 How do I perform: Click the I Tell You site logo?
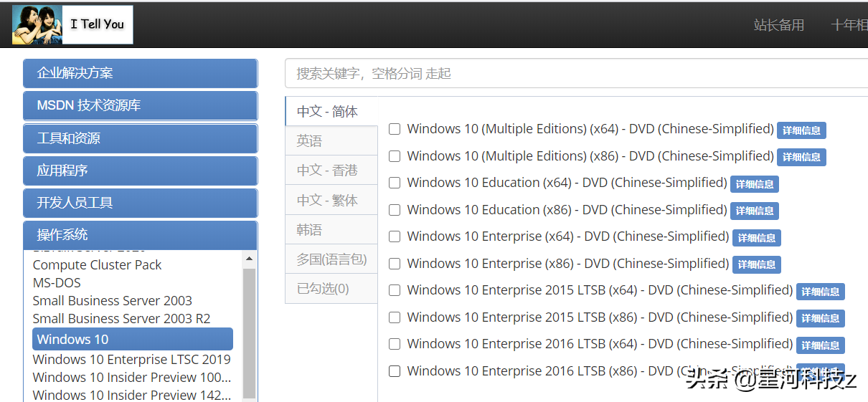[72, 25]
